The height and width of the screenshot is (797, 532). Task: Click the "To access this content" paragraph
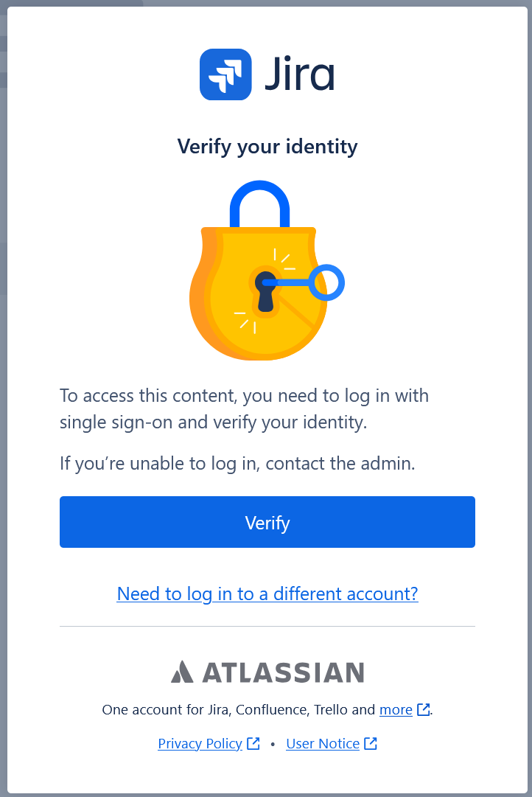click(x=244, y=409)
